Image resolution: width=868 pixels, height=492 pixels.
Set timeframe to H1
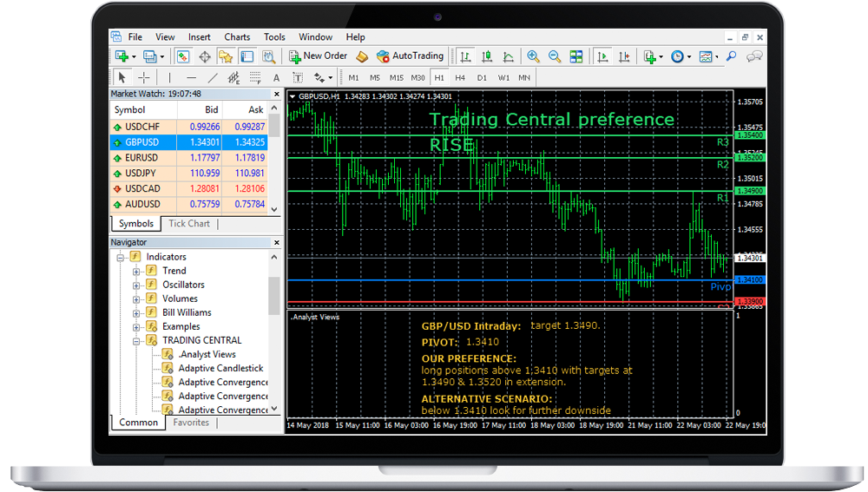point(439,78)
